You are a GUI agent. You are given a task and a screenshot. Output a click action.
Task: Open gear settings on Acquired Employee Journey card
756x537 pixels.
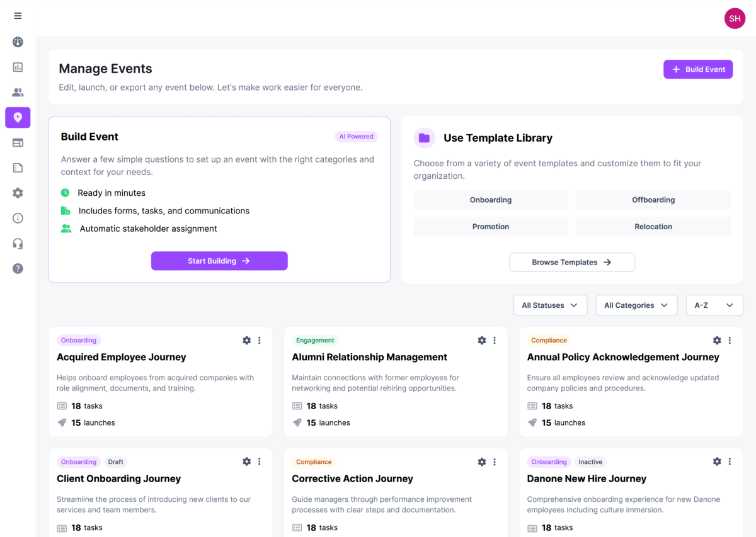pyautogui.click(x=246, y=341)
